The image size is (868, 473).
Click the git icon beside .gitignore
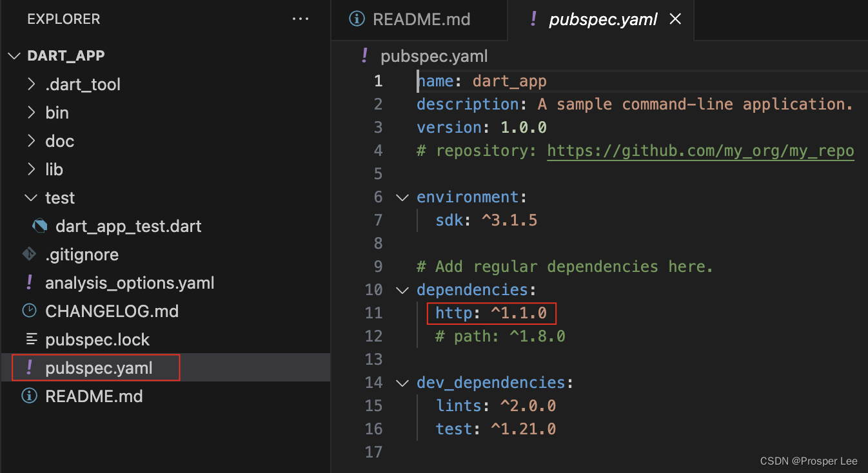pyautogui.click(x=29, y=254)
